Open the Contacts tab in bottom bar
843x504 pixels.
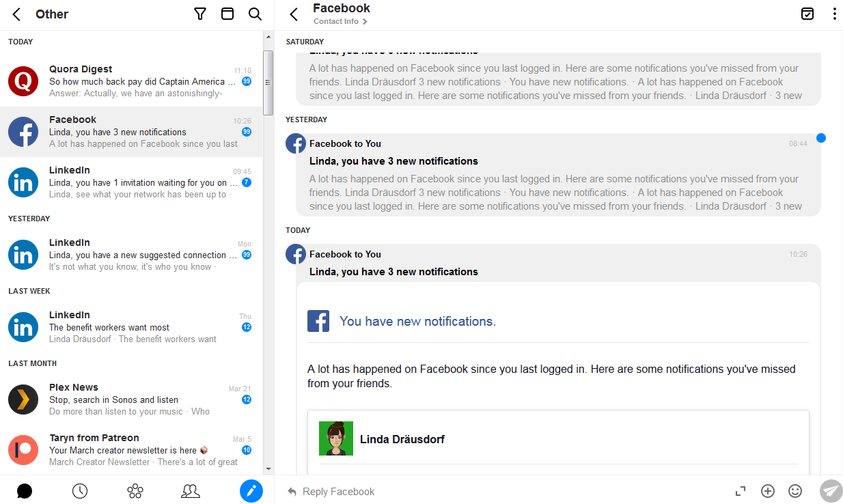[191, 491]
